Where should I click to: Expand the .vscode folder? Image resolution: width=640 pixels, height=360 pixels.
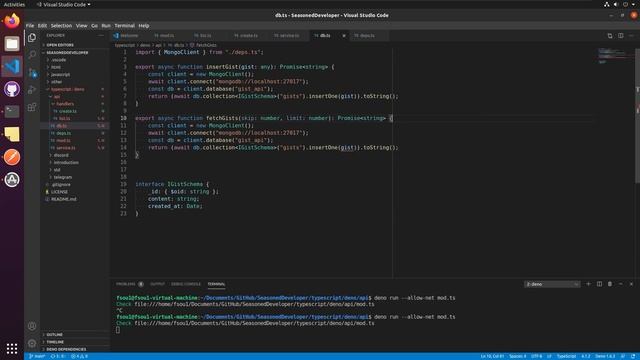pyautogui.click(x=58, y=60)
